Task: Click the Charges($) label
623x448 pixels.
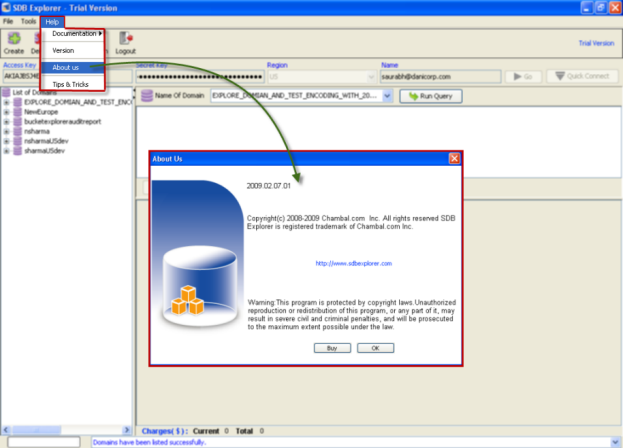Action: [165, 431]
